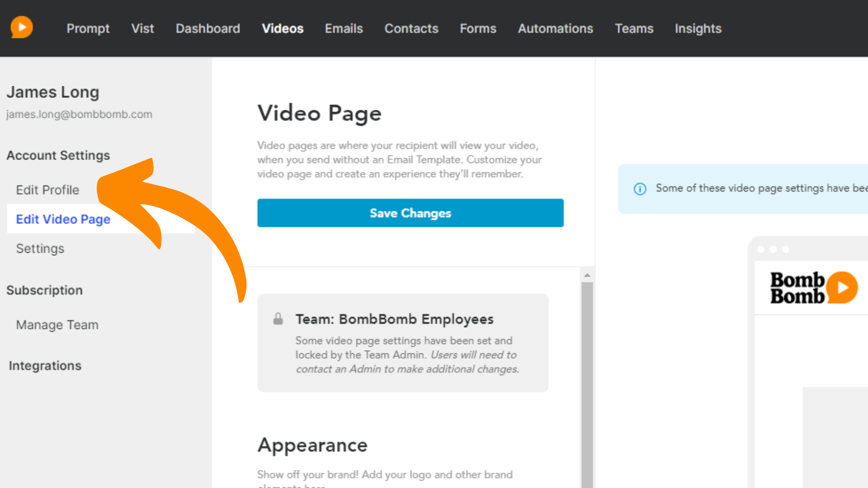Viewport: 868px width, 488px height.
Task: Go to Forms in the top navigation
Action: point(478,28)
